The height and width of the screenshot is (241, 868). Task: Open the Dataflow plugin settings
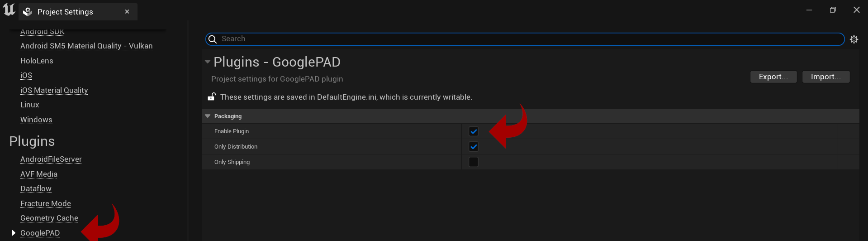point(36,188)
